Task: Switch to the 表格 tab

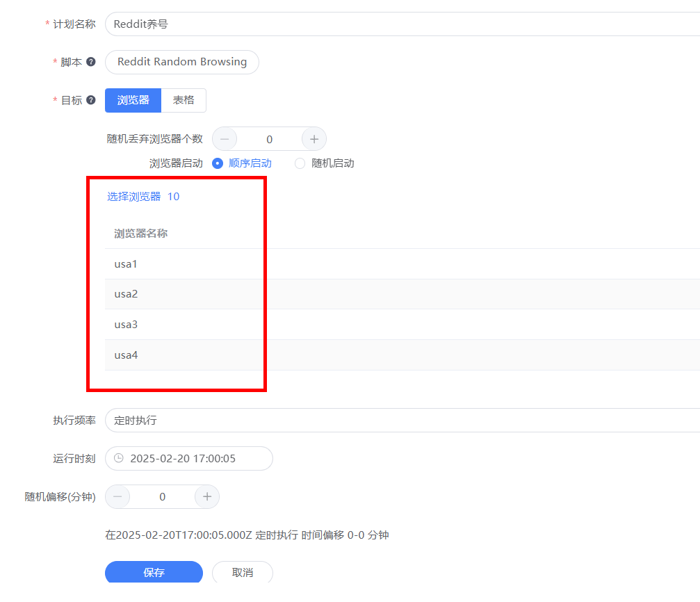Action: (184, 100)
